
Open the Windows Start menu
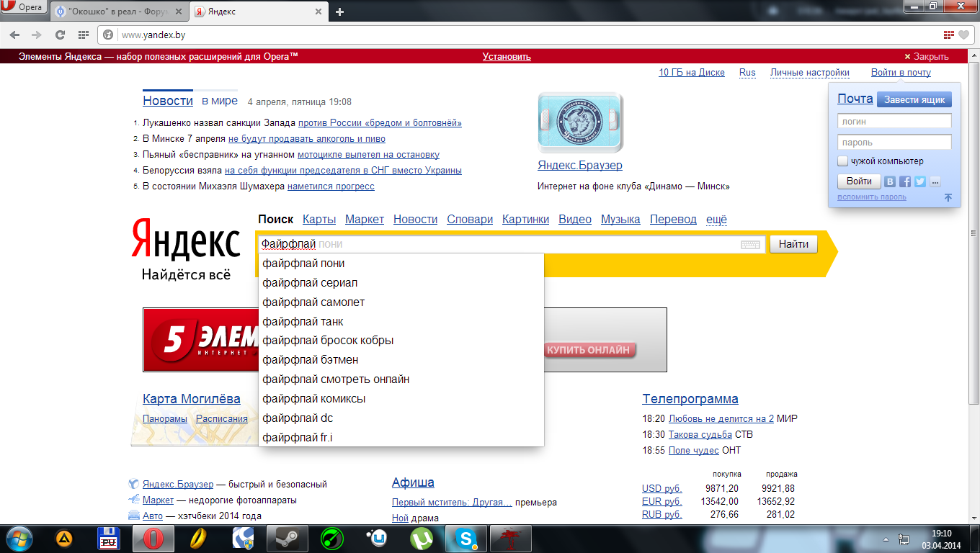pos(19,538)
